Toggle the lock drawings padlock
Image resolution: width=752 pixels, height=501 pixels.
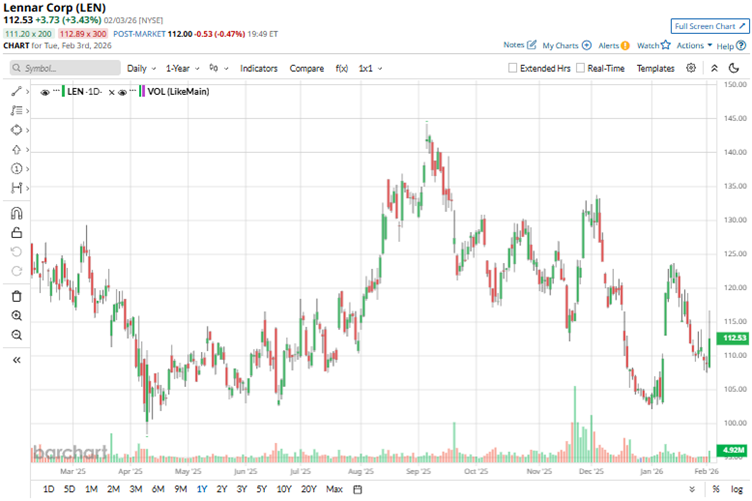click(x=16, y=233)
